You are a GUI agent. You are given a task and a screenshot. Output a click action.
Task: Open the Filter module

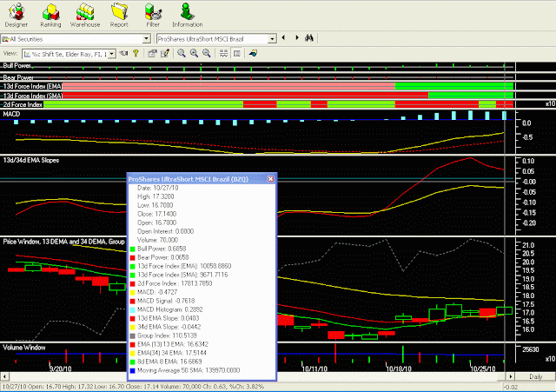coord(153,16)
